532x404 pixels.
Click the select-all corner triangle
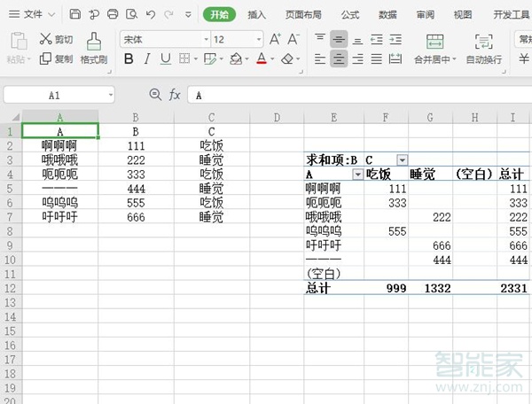[16, 117]
